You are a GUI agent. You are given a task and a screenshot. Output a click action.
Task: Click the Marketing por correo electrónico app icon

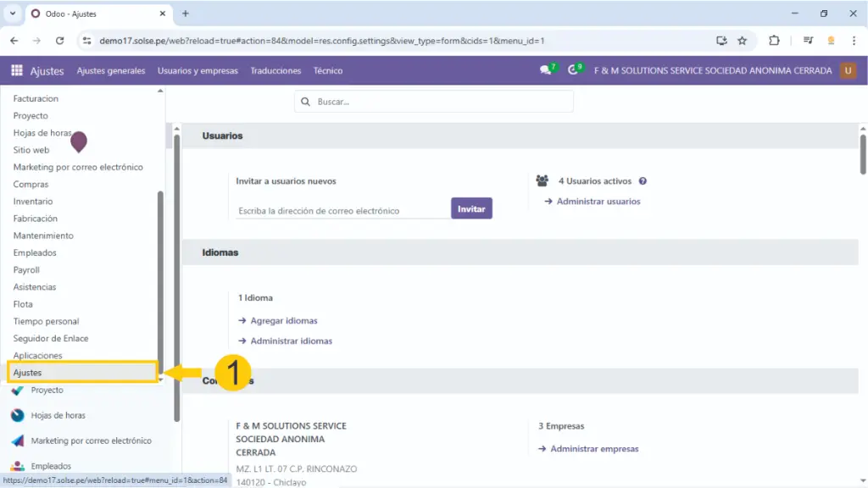tap(17, 441)
